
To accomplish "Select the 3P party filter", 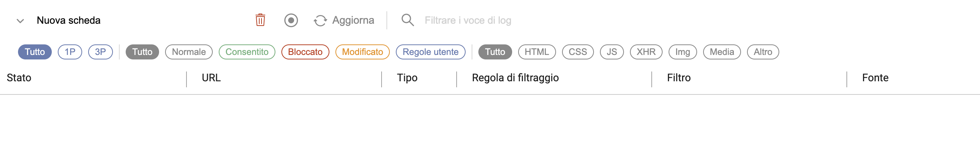I will [x=101, y=52].
